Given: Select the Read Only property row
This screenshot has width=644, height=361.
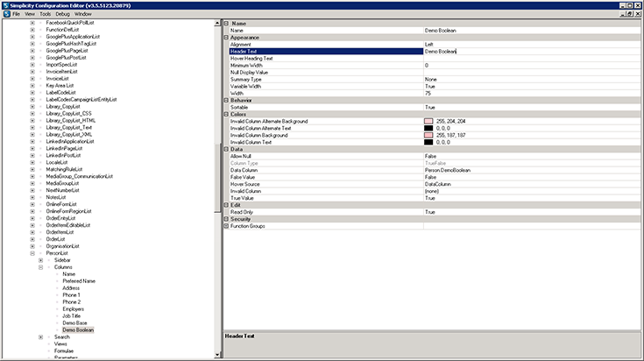Looking at the screenshot, I should coord(435,212).
